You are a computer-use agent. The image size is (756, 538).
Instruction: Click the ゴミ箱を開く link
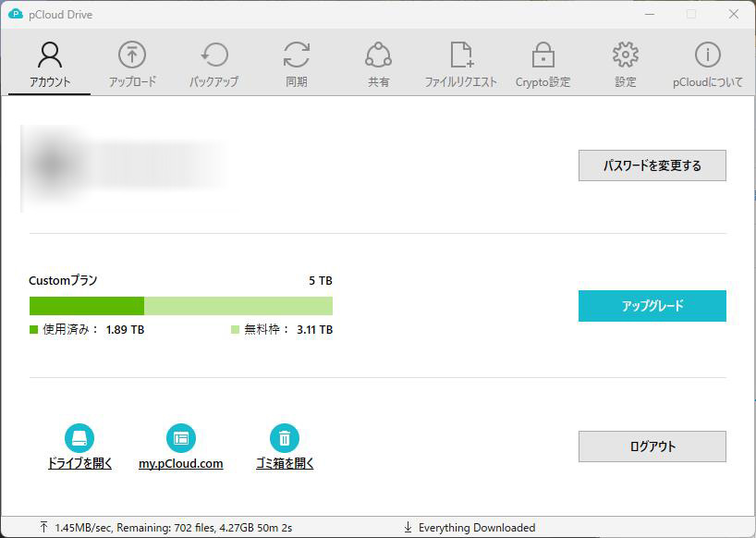[x=285, y=463]
